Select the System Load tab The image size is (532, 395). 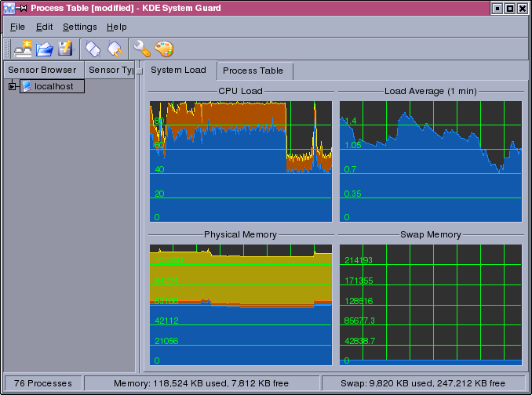click(178, 70)
